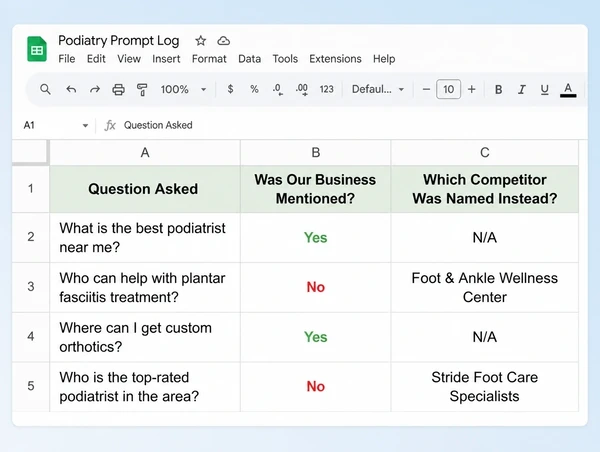Select the plantar fasciitis treatment question cell
Screen dimensions: 600x452
click(145, 287)
